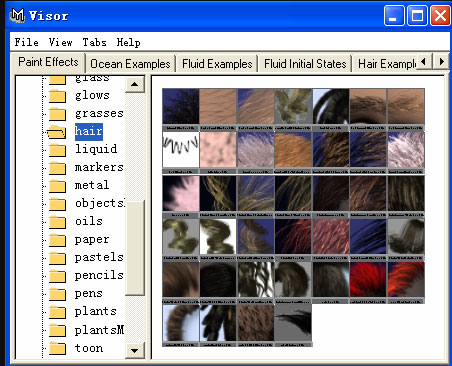
Task: Switch to the Paint Effects tab
Action: pyautogui.click(x=48, y=62)
